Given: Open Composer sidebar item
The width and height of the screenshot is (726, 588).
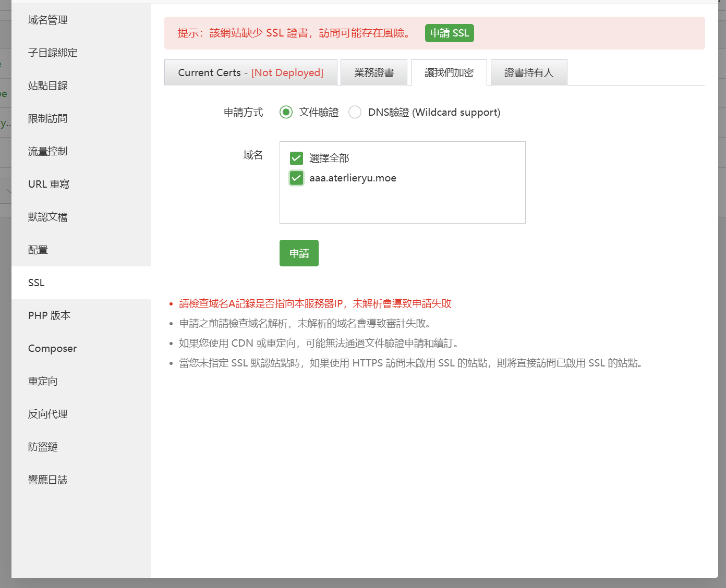Looking at the screenshot, I should 52,348.
